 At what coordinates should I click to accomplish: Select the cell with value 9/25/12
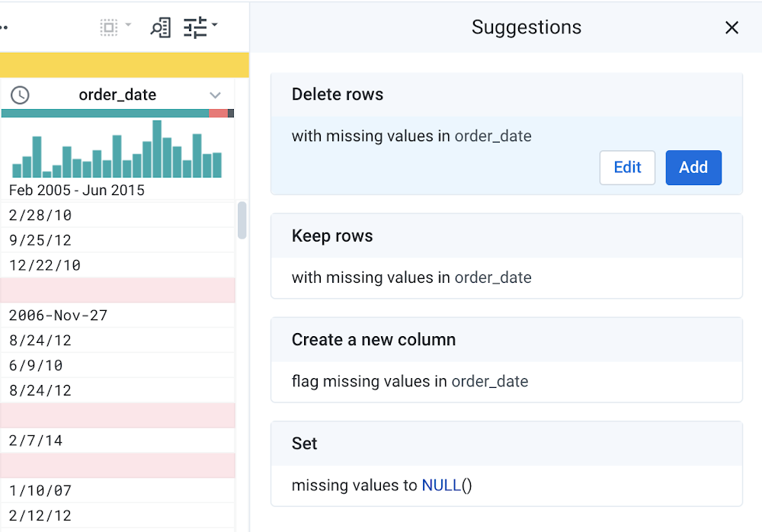click(117, 240)
